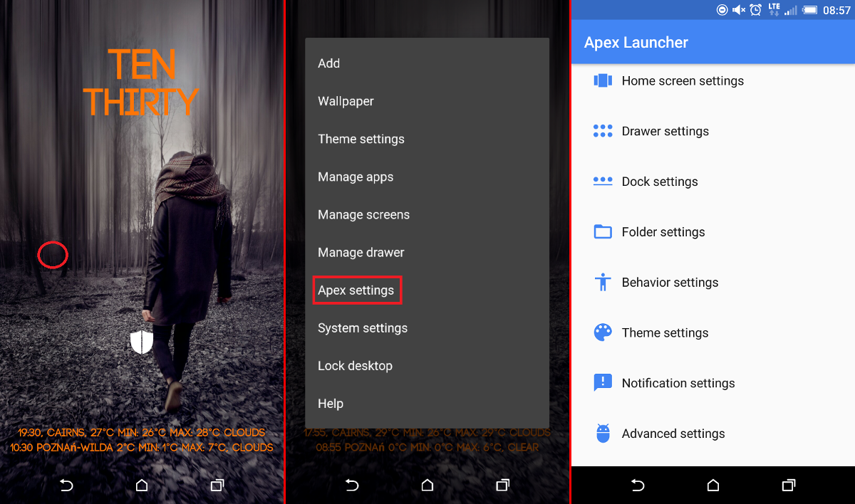Tap the Cairns weather line at 19:30
Screen dimensions: 855x504
click(142, 432)
